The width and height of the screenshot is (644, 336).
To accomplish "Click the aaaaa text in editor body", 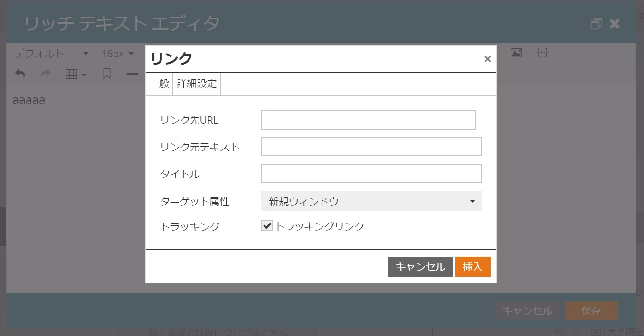I will pyautogui.click(x=29, y=100).
